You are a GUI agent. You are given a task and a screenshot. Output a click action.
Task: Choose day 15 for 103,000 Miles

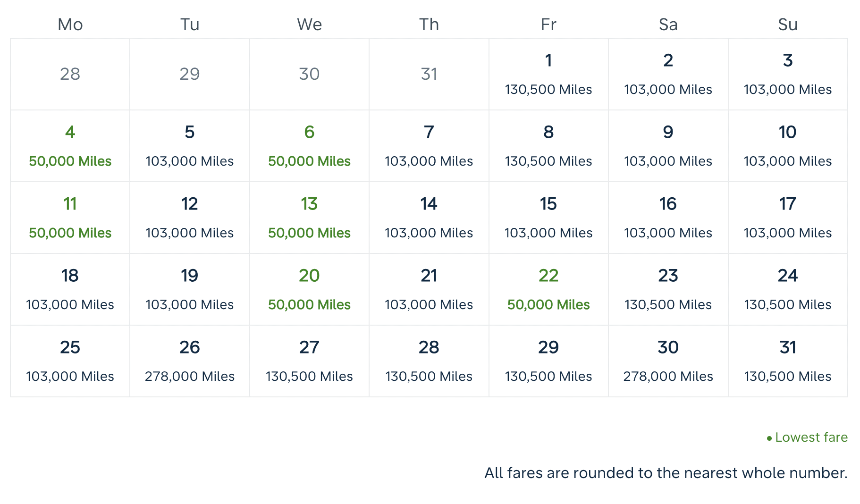coord(548,218)
